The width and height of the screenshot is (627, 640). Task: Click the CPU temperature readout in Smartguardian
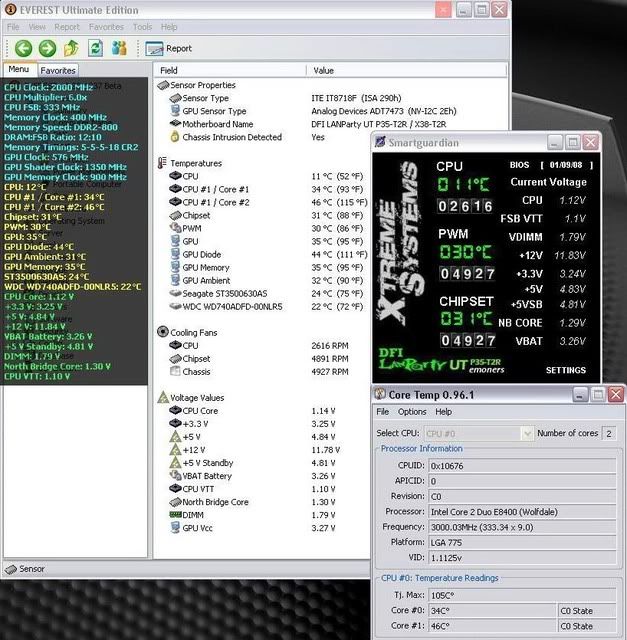463,185
